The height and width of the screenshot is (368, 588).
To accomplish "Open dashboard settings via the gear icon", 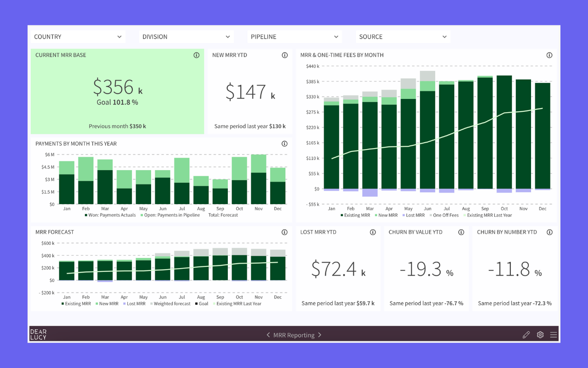I will pyautogui.click(x=540, y=334).
